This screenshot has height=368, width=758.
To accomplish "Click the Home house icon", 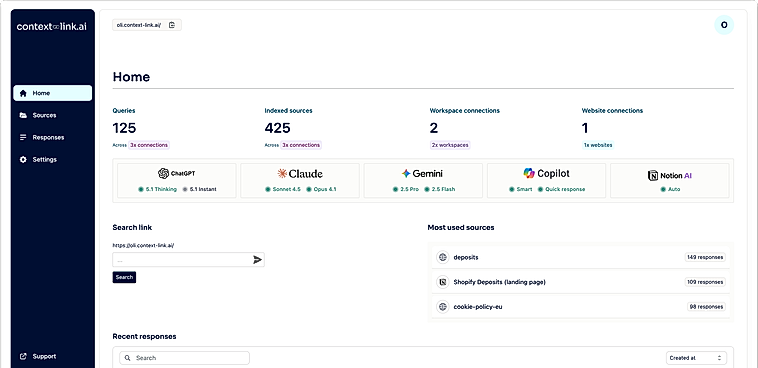I will click(x=23, y=93).
